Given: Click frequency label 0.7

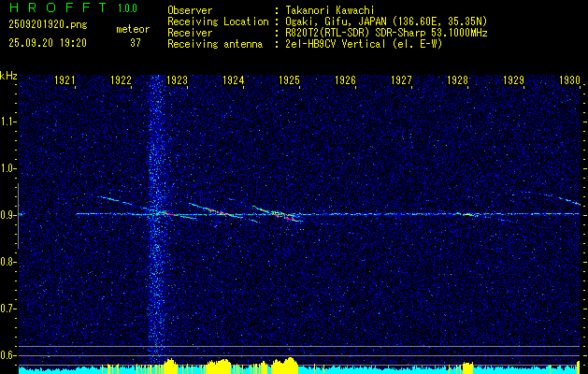Looking at the screenshot, I should click(7, 309).
